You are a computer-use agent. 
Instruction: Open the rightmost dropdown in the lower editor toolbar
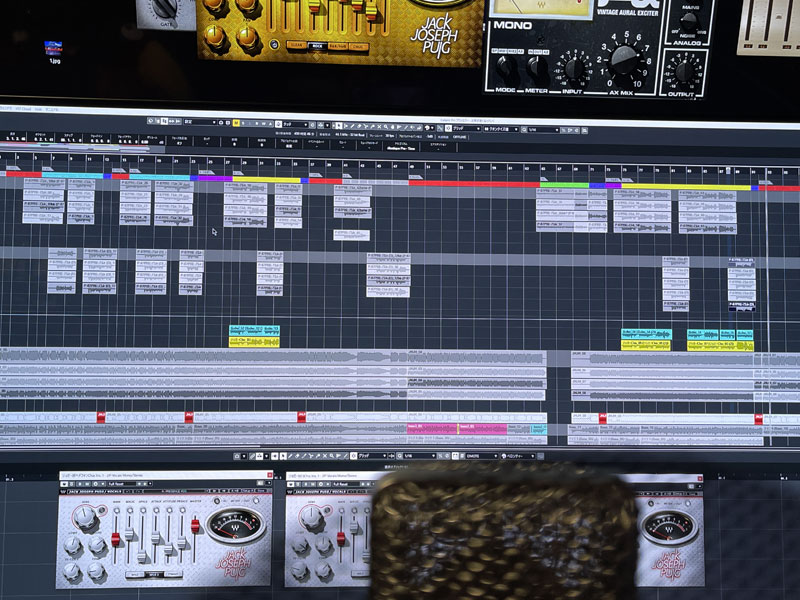[518, 456]
